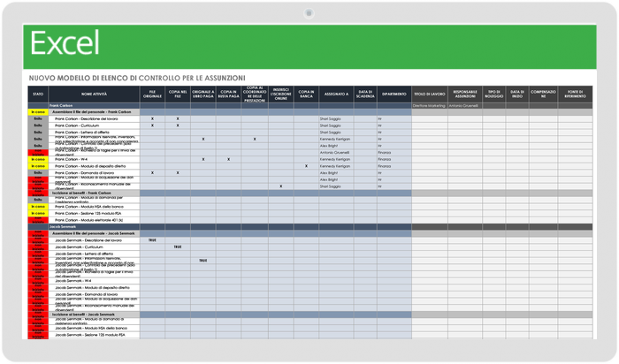Click the Excel title in green banner
Viewport: 619px width, 364px height.
click(65, 43)
